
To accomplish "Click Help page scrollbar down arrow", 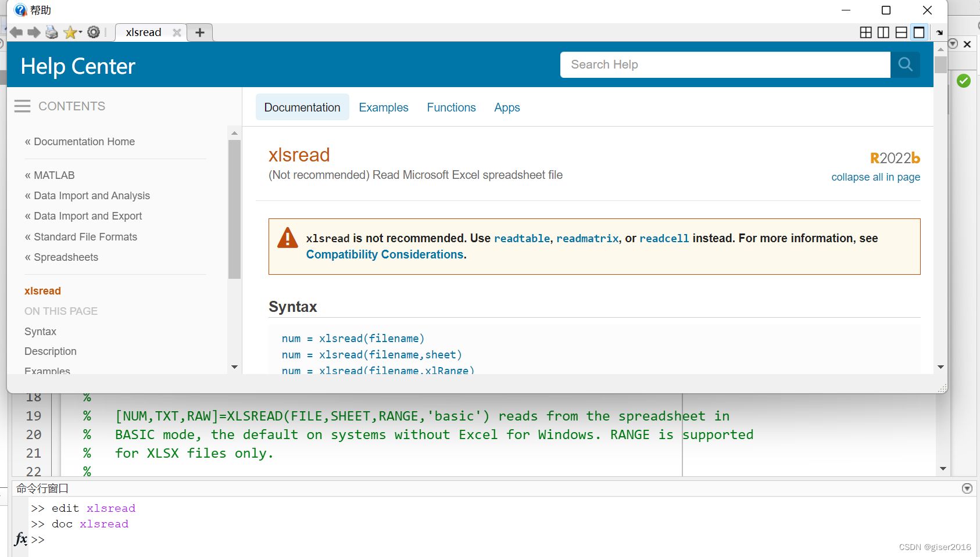I will coord(940,367).
